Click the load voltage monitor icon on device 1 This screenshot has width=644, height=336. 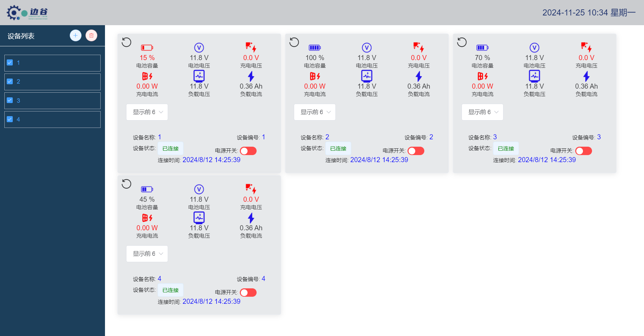coord(199,76)
